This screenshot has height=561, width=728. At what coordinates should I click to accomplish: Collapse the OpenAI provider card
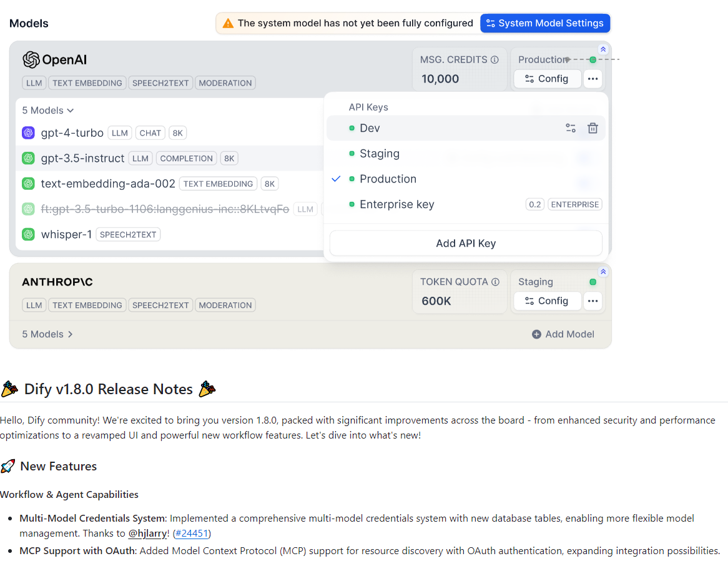[x=603, y=49]
